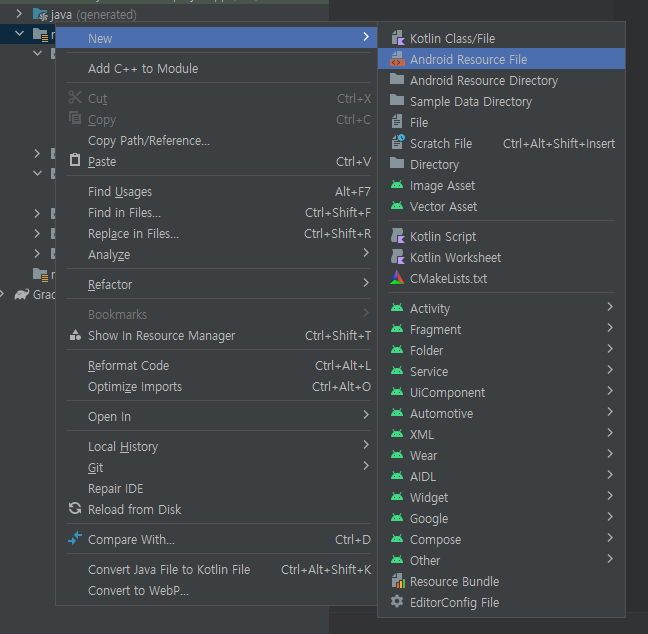Select Find in Files...
The image size is (648, 634).
tap(216, 212)
